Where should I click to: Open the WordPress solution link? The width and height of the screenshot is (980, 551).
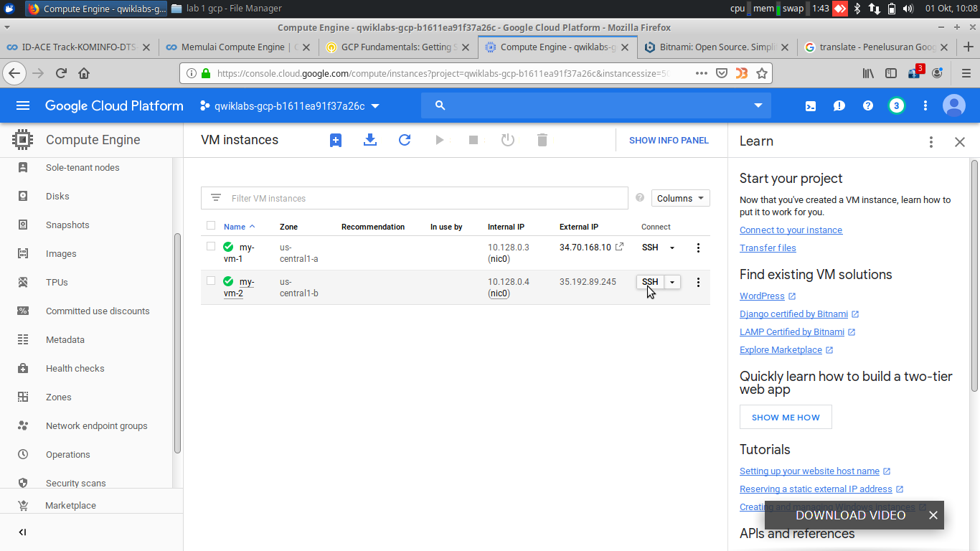tap(762, 296)
